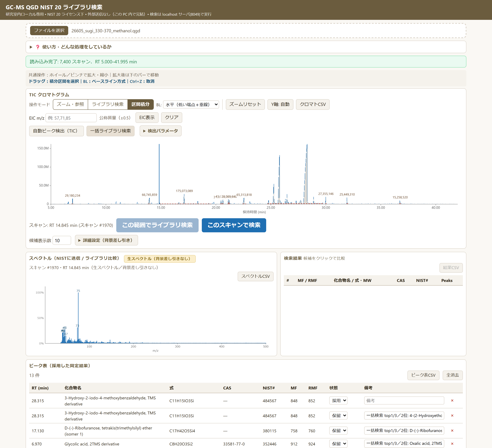Export chromatogram with クロマトCSV
The image size is (492, 448).
(312, 104)
